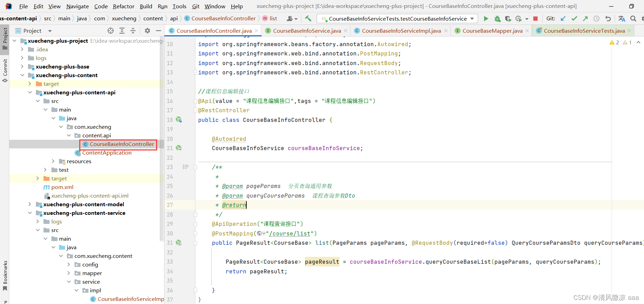
Task: Click the profiler run icon
Action: coord(518,19)
